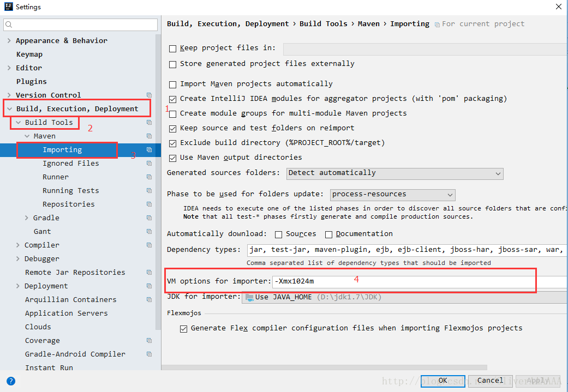Select Keymap in settings tree
568x392 pixels.
click(29, 55)
